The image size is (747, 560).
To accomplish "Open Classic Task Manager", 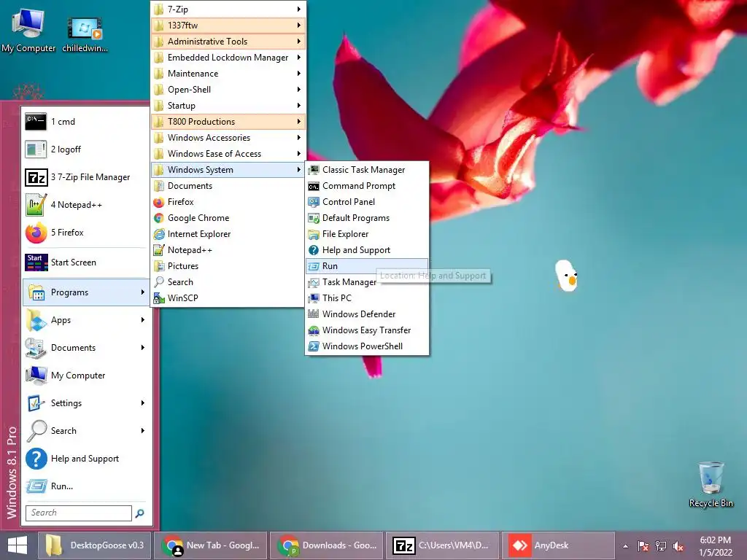I will click(367, 169).
